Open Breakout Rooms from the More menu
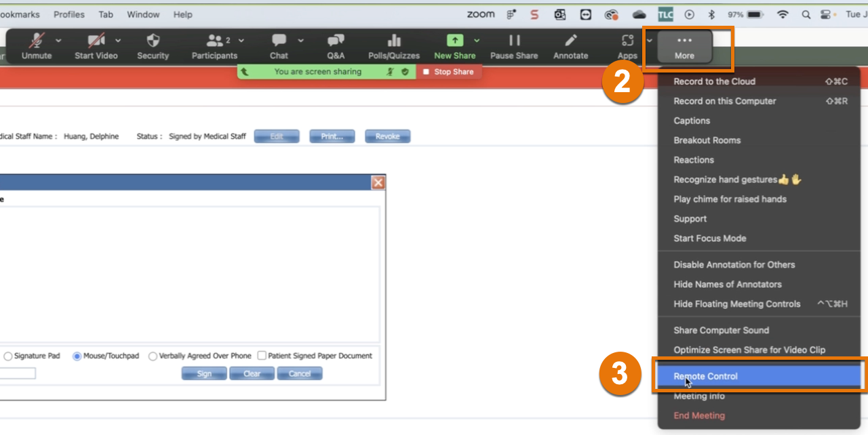868x435 pixels. (x=707, y=140)
